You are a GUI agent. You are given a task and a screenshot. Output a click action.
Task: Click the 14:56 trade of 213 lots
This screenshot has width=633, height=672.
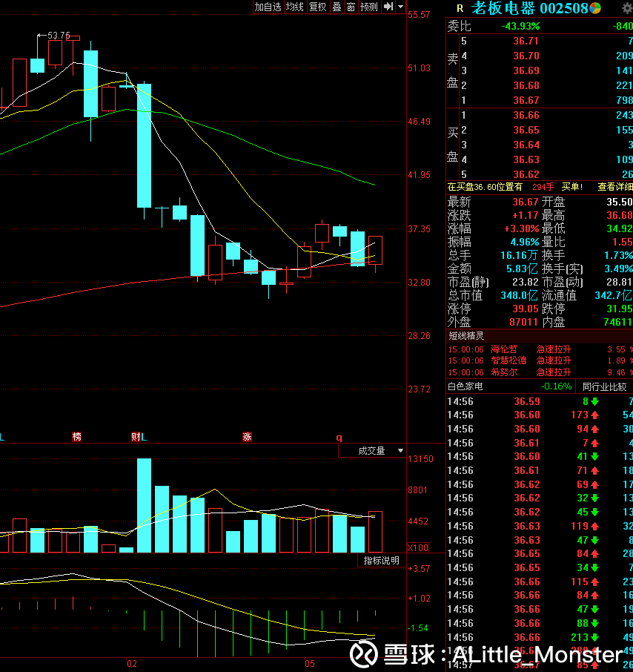click(x=540, y=637)
